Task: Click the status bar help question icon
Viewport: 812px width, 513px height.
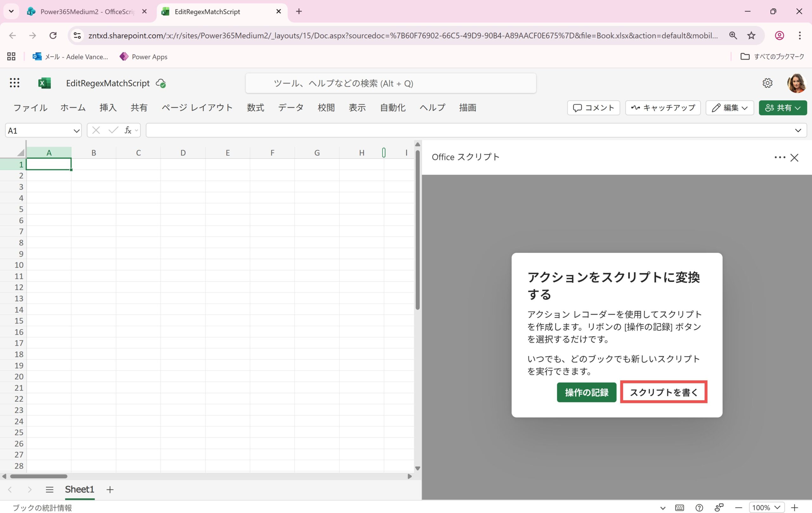Action: click(x=699, y=508)
